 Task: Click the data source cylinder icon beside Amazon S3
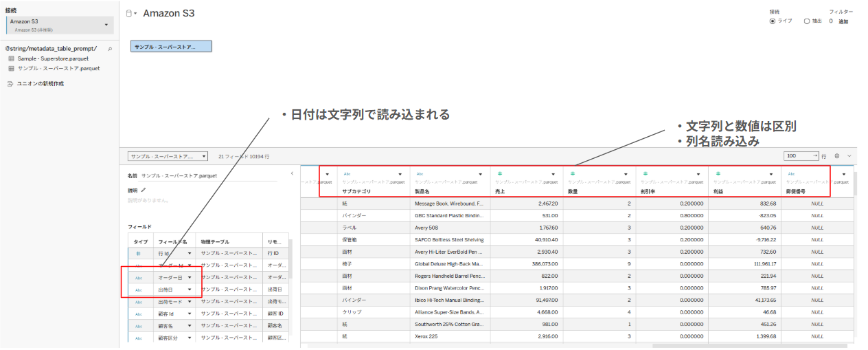130,14
